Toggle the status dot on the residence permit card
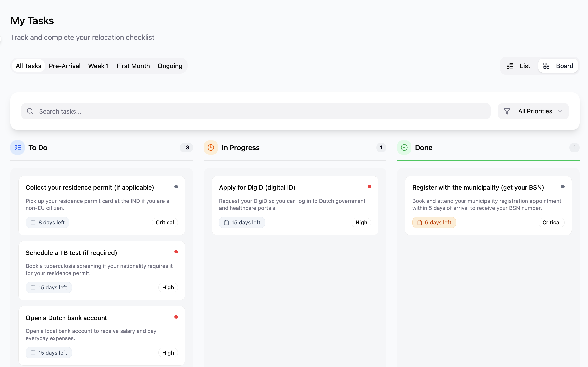 click(x=176, y=187)
